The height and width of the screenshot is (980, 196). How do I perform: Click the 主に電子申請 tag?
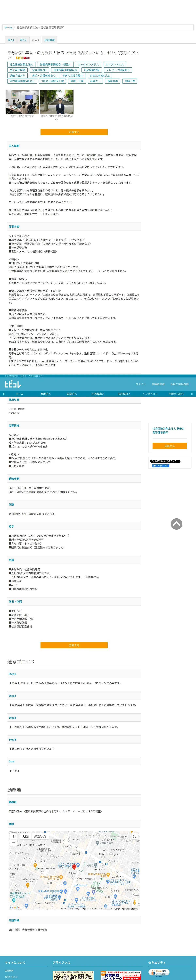tap(17, 70)
